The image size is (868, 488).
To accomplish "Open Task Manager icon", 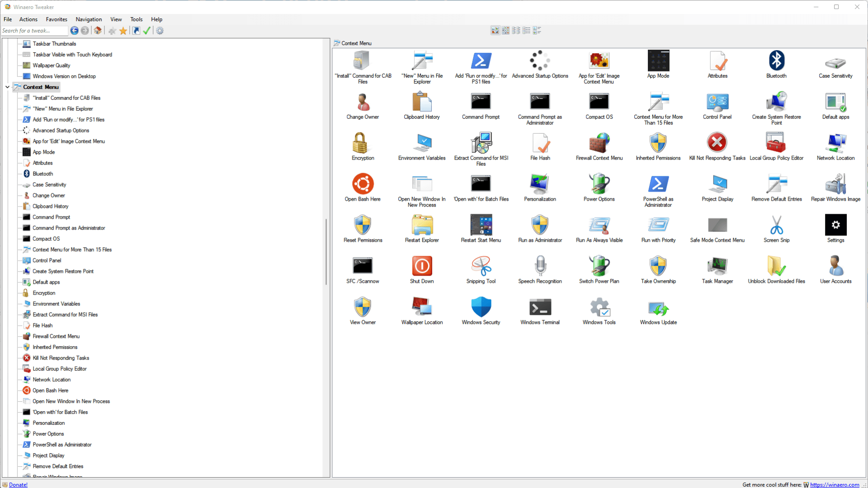I will 717,266.
